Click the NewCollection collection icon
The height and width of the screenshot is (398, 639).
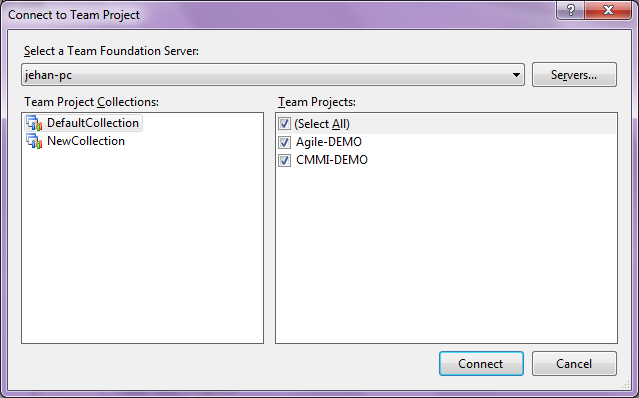(x=34, y=141)
